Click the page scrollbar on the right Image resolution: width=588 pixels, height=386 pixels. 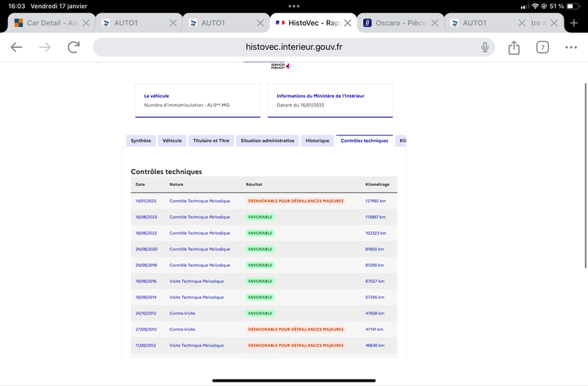click(585, 176)
